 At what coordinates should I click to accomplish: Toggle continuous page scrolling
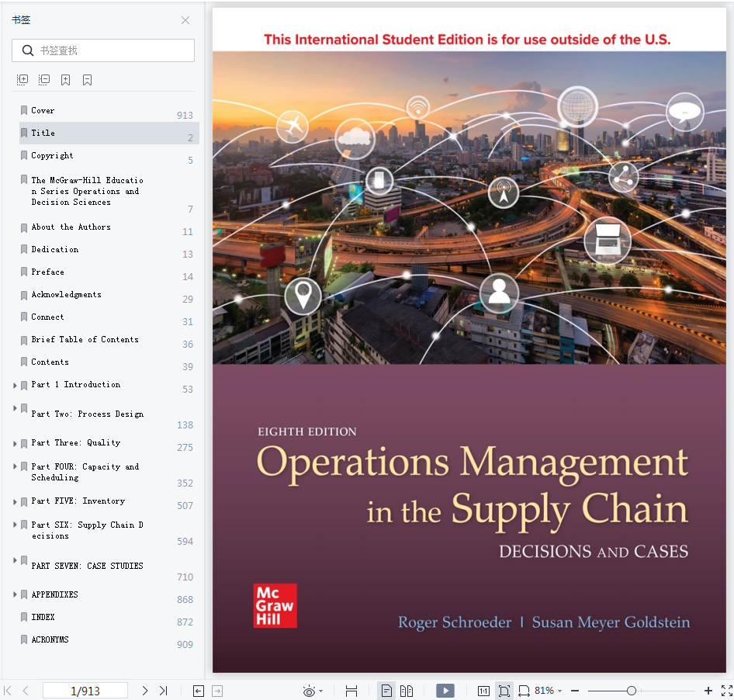click(351, 691)
